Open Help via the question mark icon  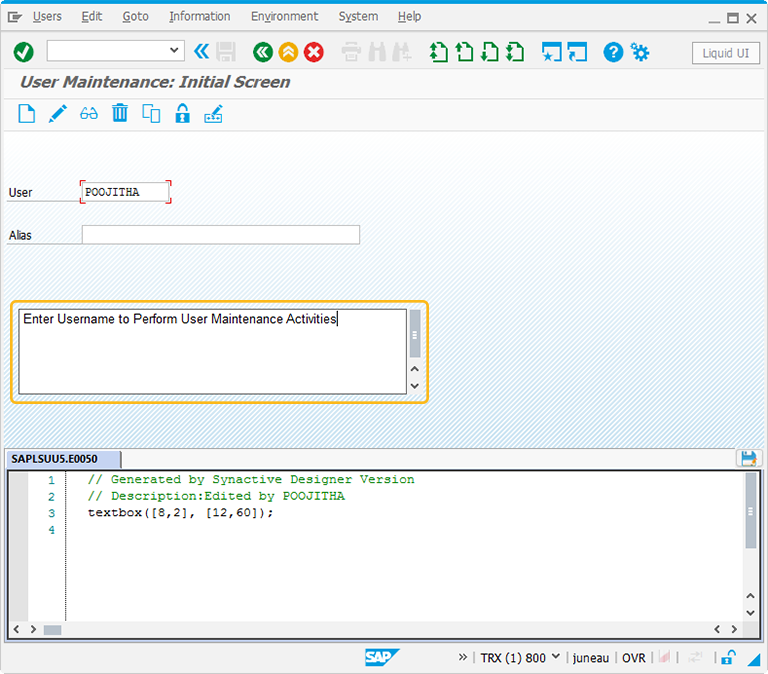click(613, 52)
